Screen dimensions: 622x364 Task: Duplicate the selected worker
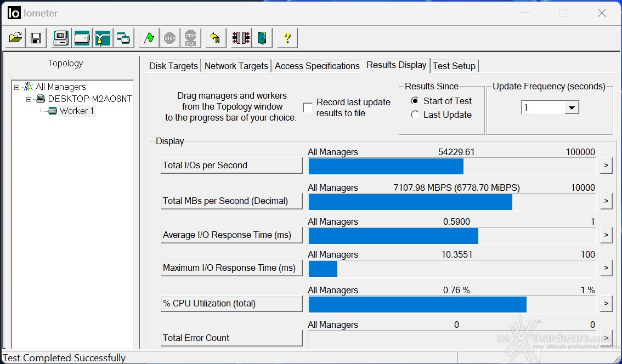pos(123,38)
